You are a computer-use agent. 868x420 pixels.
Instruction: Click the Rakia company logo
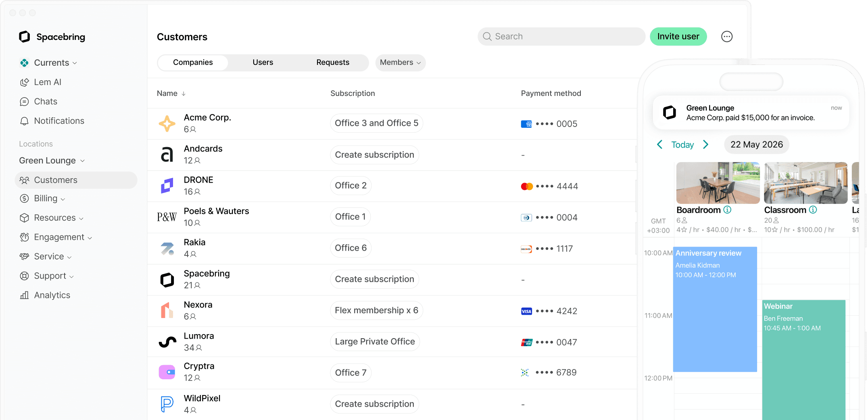click(x=167, y=248)
